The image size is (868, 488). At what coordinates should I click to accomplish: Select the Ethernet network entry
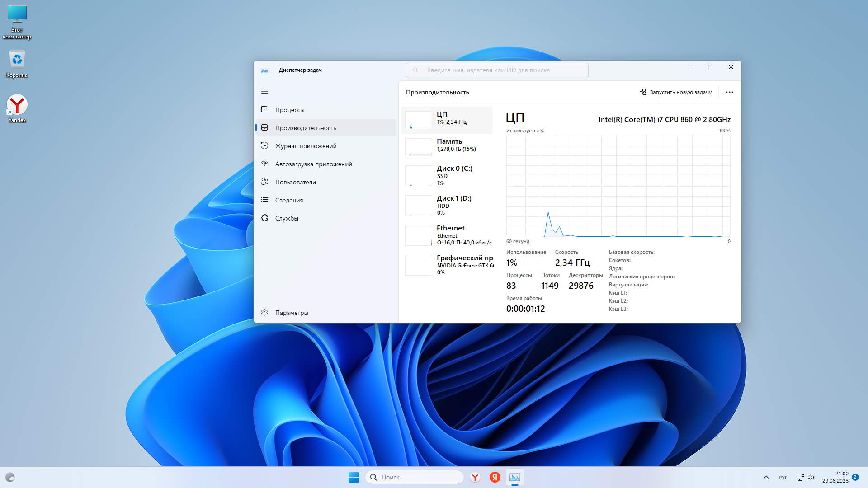(447, 235)
